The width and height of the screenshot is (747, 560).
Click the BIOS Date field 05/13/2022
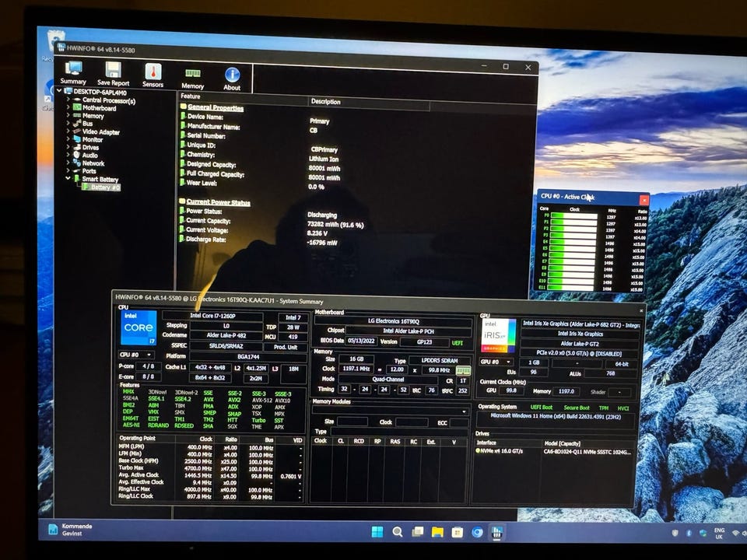coord(362,341)
